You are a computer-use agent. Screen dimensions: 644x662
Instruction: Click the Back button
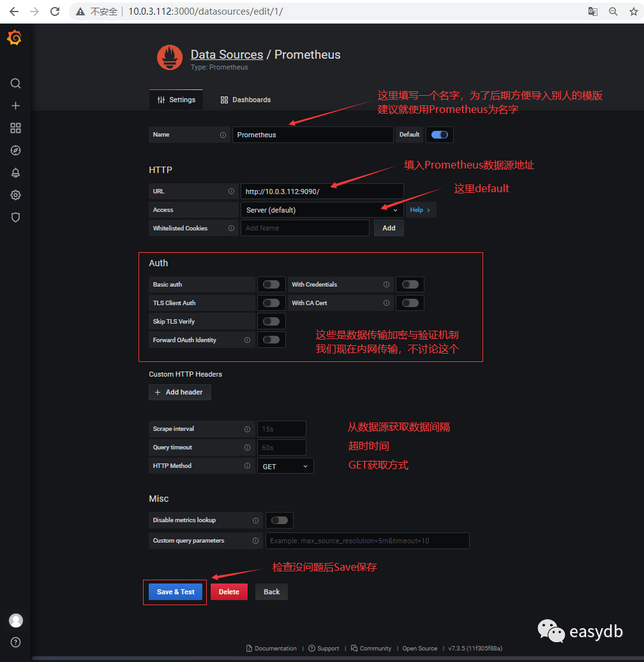(x=271, y=592)
